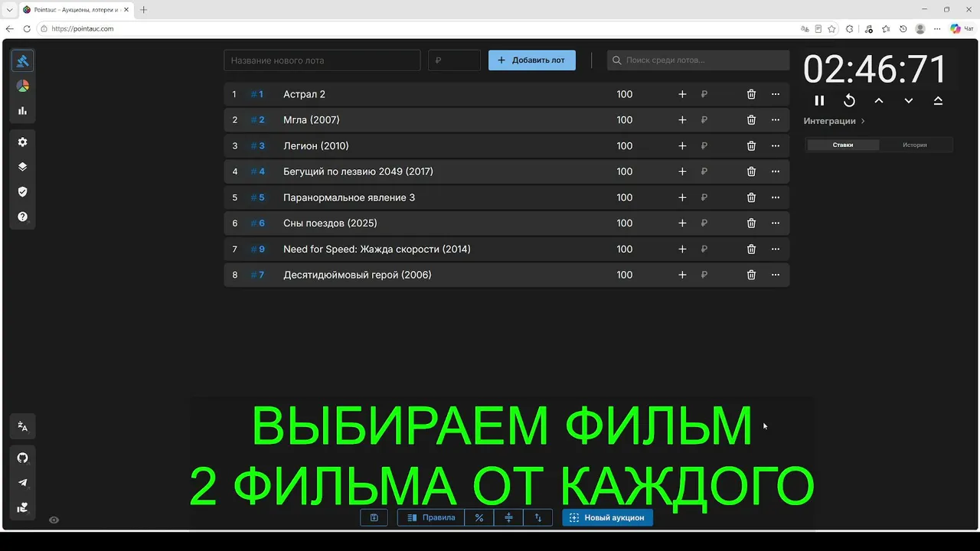980x551 pixels.
Task: Select lot name Десятидюймовый герой (2006)
Action: (358, 275)
